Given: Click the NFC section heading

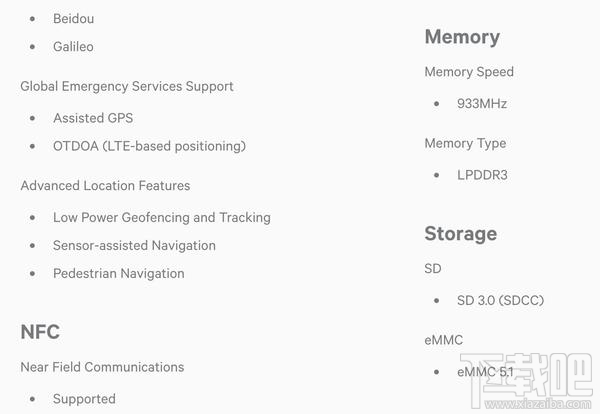Looking at the screenshot, I should [x=41, y=332].
